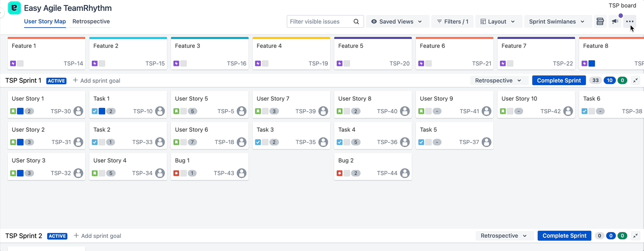
Task: Click the task checkbox icon on Task 2
Action: (x=95, y=142)
